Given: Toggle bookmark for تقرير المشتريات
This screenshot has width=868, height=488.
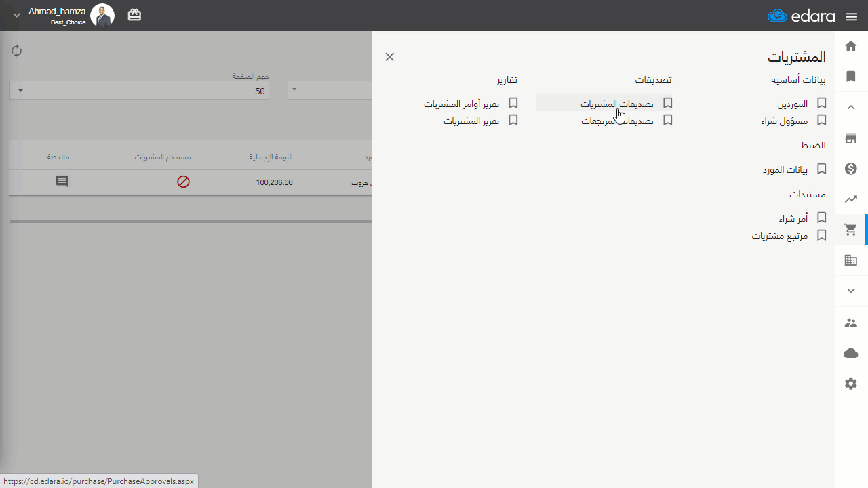Looking at the screenshot, I should pos(513,120).
